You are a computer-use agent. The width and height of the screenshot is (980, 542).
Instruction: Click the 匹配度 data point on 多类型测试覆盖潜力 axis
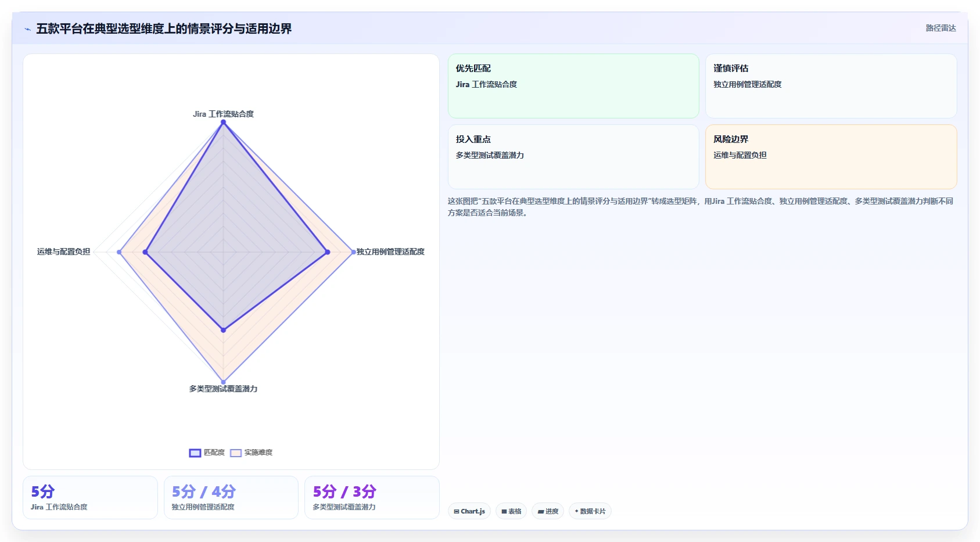(x=223, y=330)
